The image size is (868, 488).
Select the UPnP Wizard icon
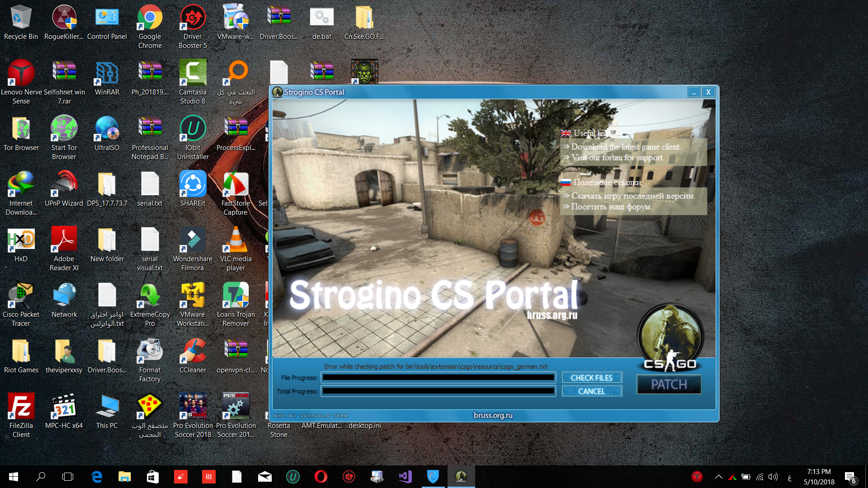(64, 189)
